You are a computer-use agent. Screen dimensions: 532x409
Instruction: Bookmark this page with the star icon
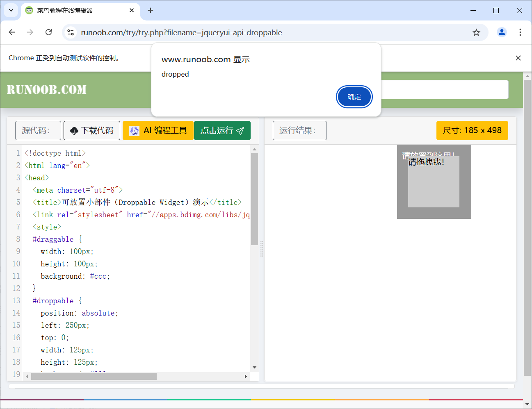476,32
